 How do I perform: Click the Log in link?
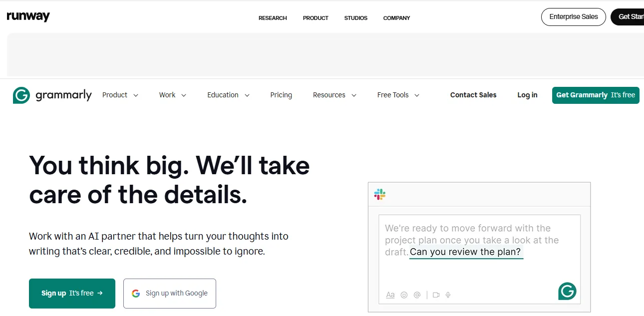coord(527,95)
